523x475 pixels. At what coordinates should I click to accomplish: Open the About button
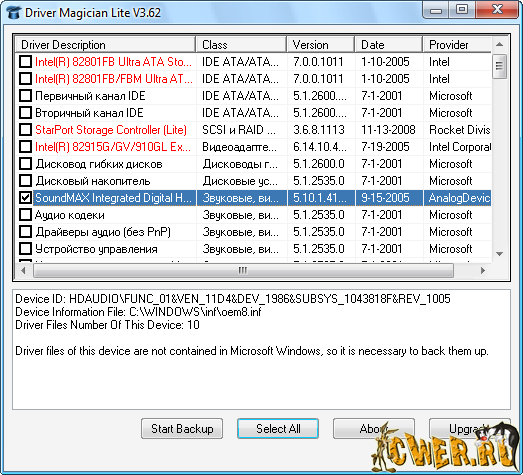(374, 429)
